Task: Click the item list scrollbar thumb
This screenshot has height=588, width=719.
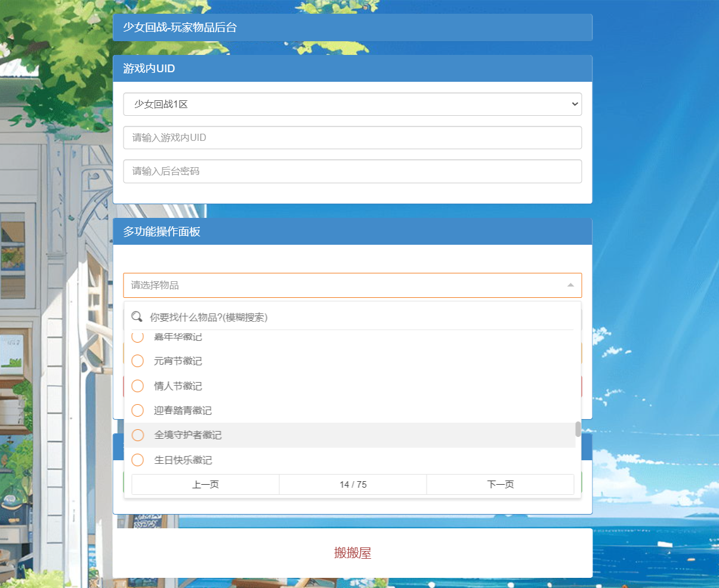Action: 578,429
